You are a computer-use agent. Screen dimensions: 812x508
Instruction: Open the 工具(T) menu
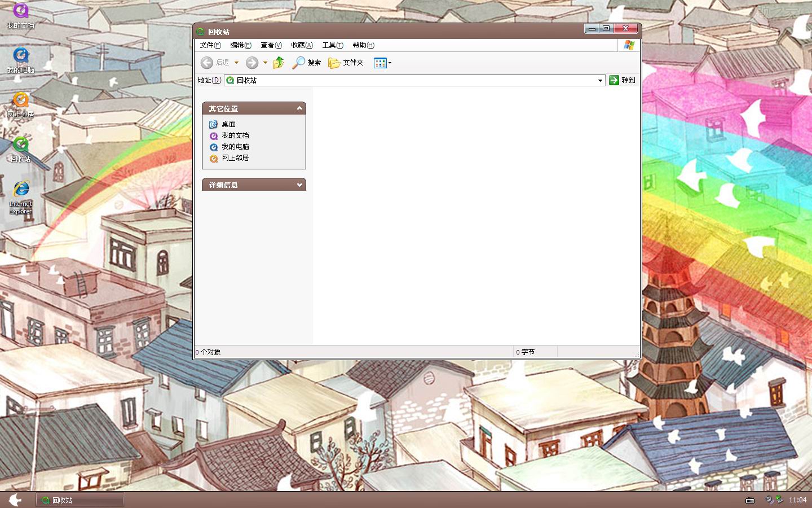(x=333, y=45)
